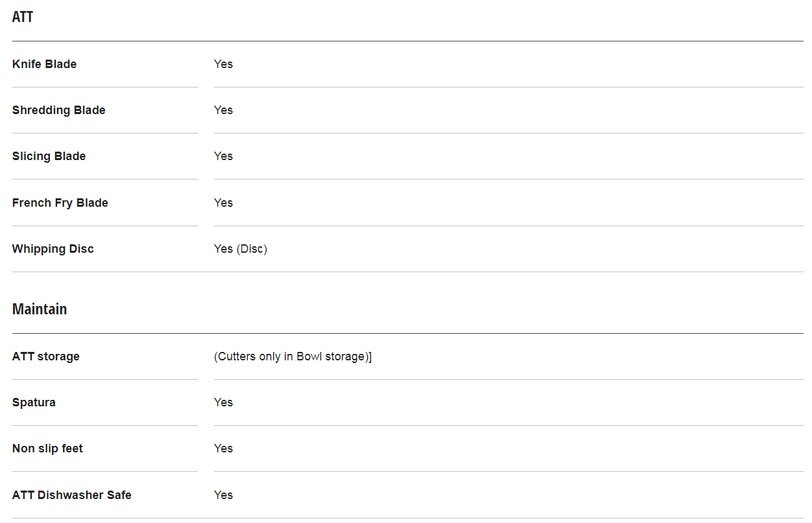The width and height of the screenshot is (812, 523).
Task: Click the 'Cutters only in Bowl storage' text
Action: click(x=293, y=356)
